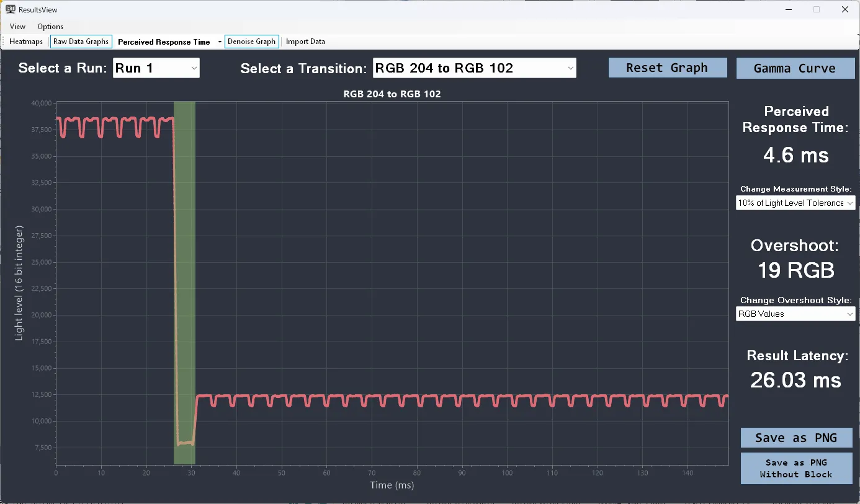Open the Gamma Curve view
This screenshot has width=860, height=504.
click(x=795, y=68)
